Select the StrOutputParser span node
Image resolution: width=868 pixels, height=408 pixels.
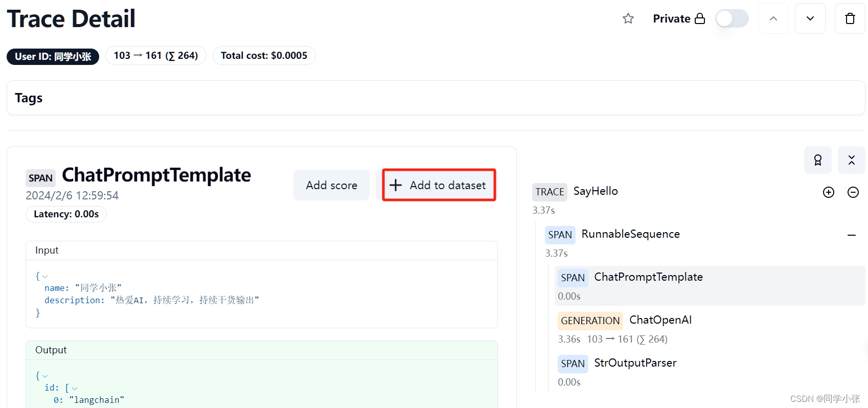click(x=635, y=363)
